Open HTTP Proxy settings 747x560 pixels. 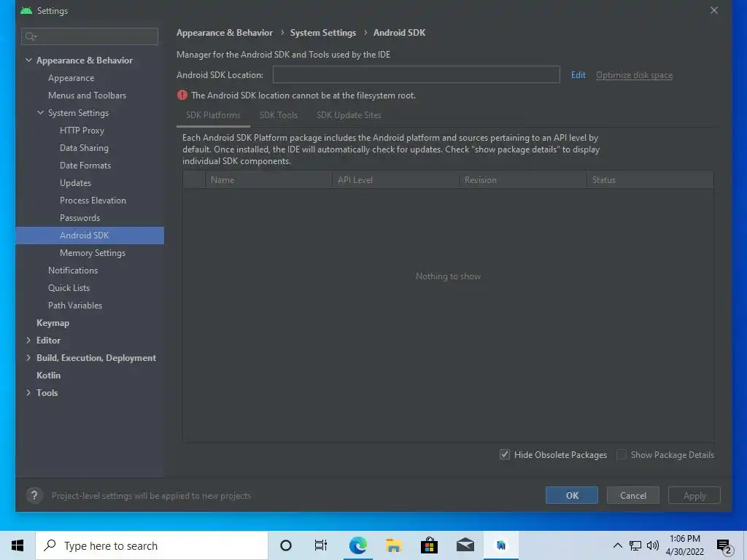82,131
